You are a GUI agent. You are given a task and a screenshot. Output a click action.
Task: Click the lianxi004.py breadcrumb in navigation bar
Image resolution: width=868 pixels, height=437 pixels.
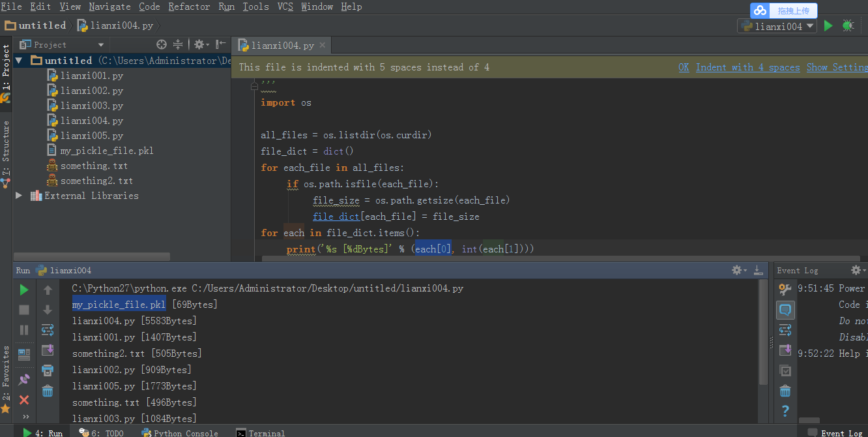(115, 25)
